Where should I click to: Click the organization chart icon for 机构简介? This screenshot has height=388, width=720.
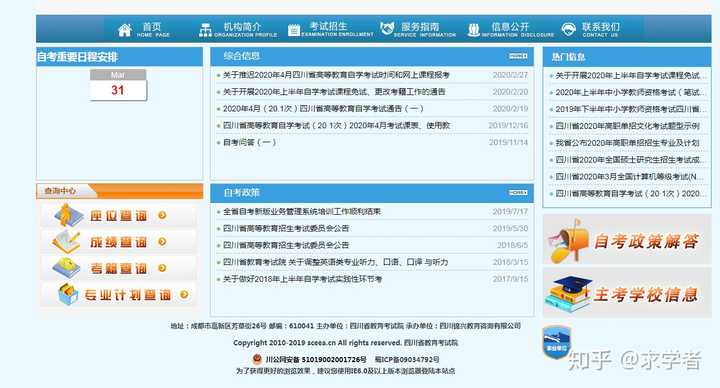(205, 30)
